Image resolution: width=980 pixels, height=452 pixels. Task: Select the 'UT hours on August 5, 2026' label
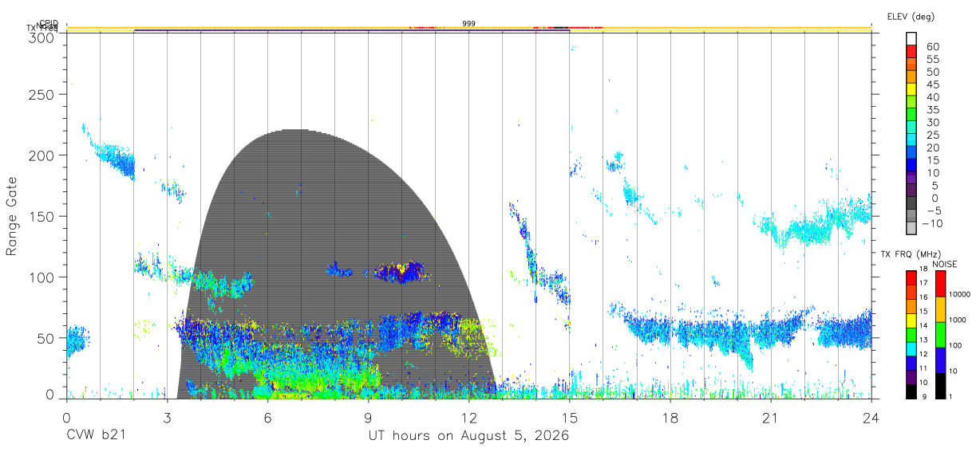click(468, 436)
